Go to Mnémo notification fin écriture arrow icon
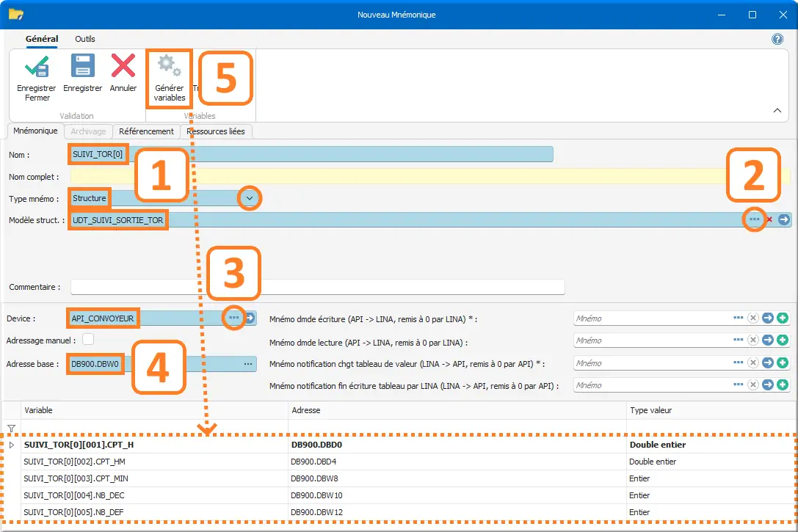Viewport: 798px width, 532px height. (x=768, y=385)
